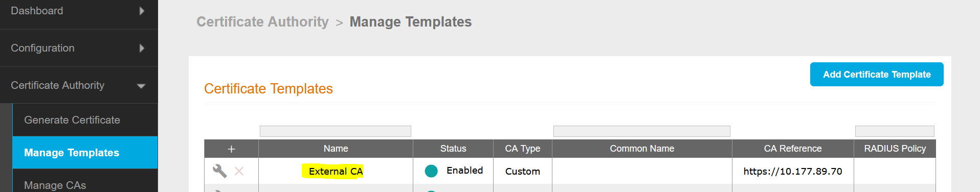This screenshot has width=980, height=192.
Task: Expand the Dashboard menu arrow
Action: 142,11
